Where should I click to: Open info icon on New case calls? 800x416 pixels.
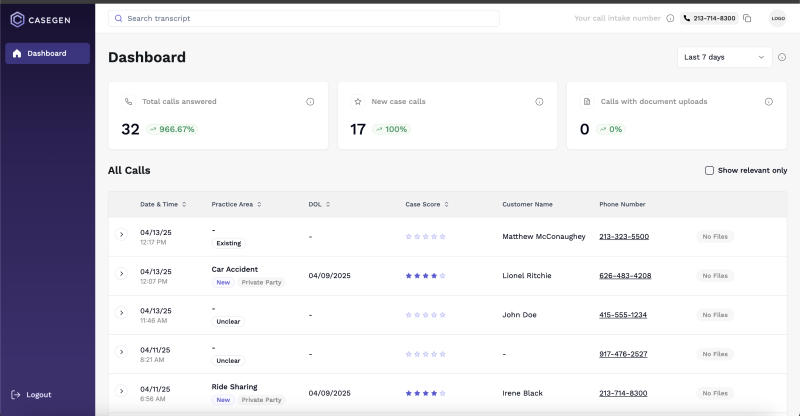[539, 102]
